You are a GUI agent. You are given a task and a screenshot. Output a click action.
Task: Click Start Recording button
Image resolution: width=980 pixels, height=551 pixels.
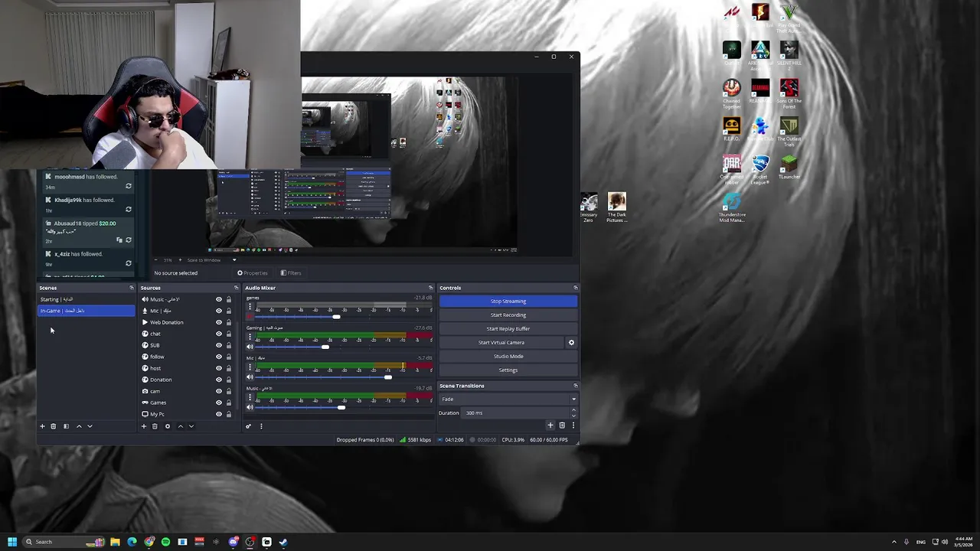(x=508, y=315)
